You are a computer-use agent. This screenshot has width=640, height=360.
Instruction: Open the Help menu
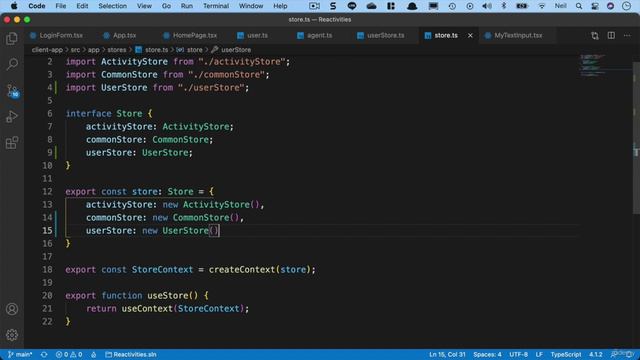click(280, 6)
